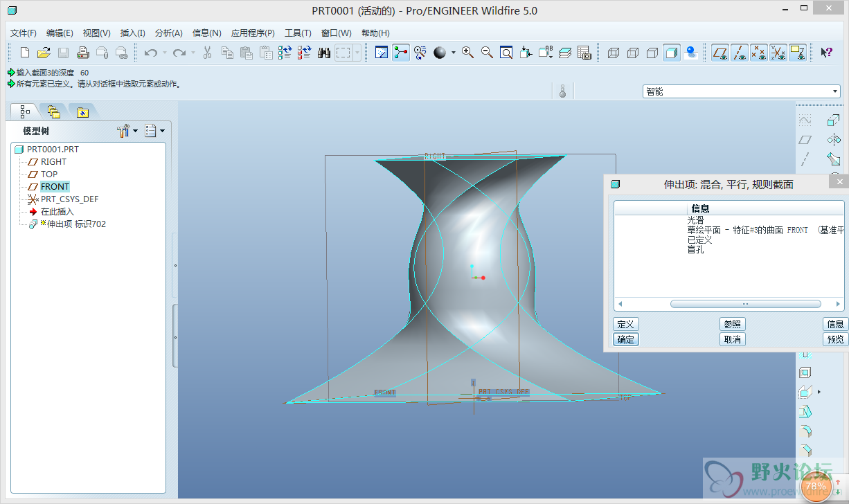The image size is (849, 504).
Task: Click the 参照 button in dialog
Action: pyautogui.click(x=733, y=324)
